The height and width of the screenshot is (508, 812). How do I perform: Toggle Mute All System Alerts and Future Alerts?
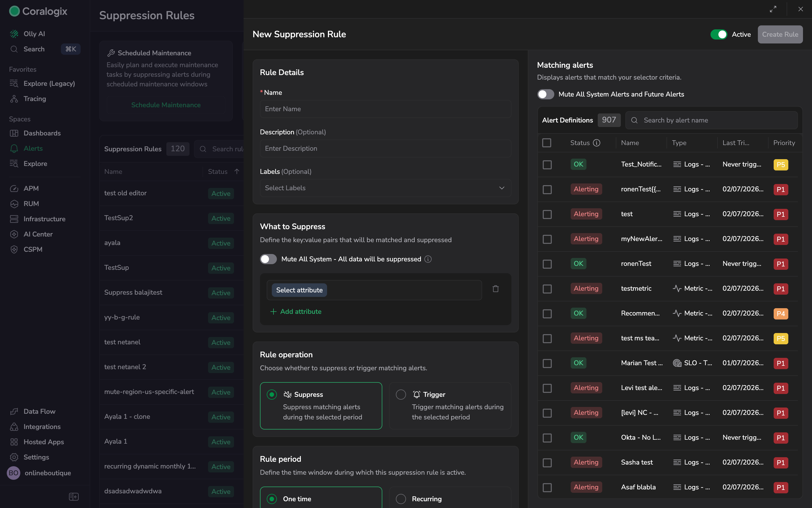[x=546, y=94]
